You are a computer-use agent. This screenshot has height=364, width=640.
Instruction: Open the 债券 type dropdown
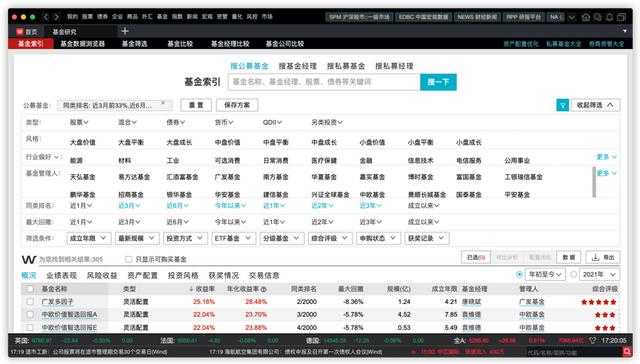click(176, 122)
